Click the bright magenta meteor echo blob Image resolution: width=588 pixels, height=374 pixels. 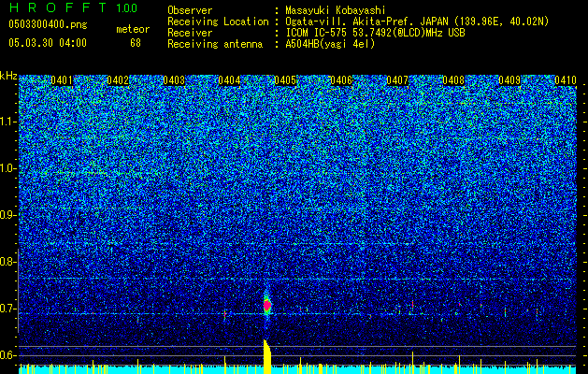(267, 306)
